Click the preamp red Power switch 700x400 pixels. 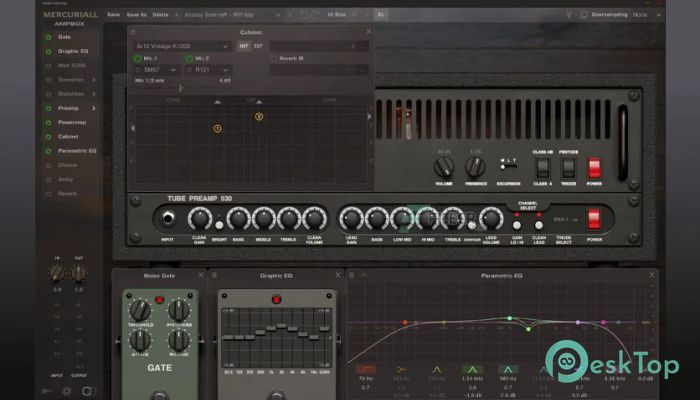coord(594,219)
